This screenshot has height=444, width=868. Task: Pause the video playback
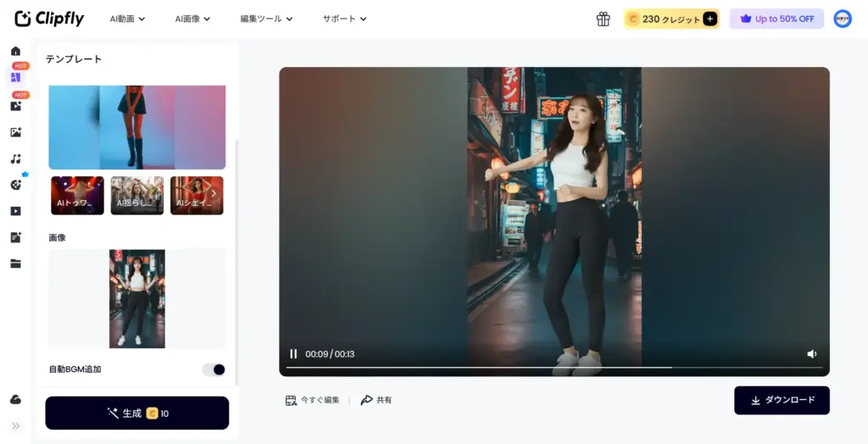coord(293,354)
